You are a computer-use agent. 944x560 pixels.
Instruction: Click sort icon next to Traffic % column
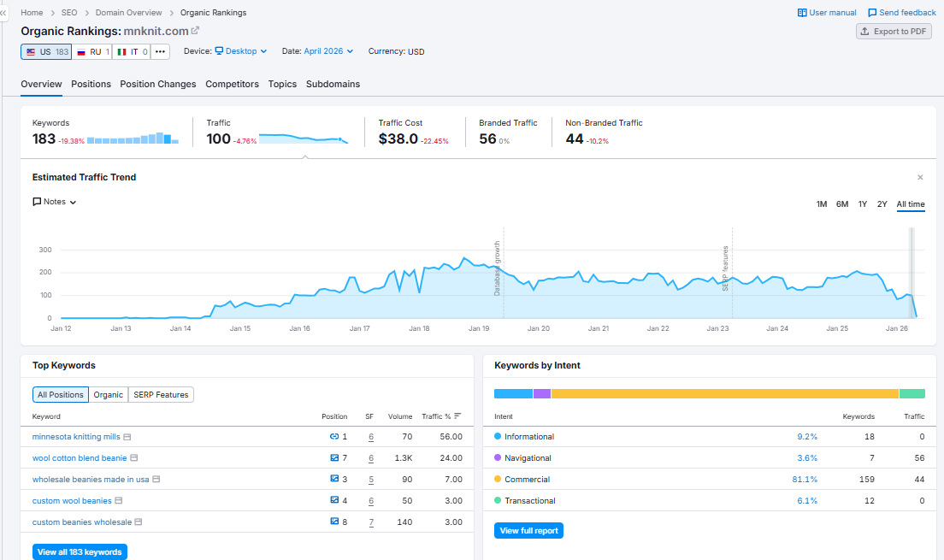[x=457, y=416]
